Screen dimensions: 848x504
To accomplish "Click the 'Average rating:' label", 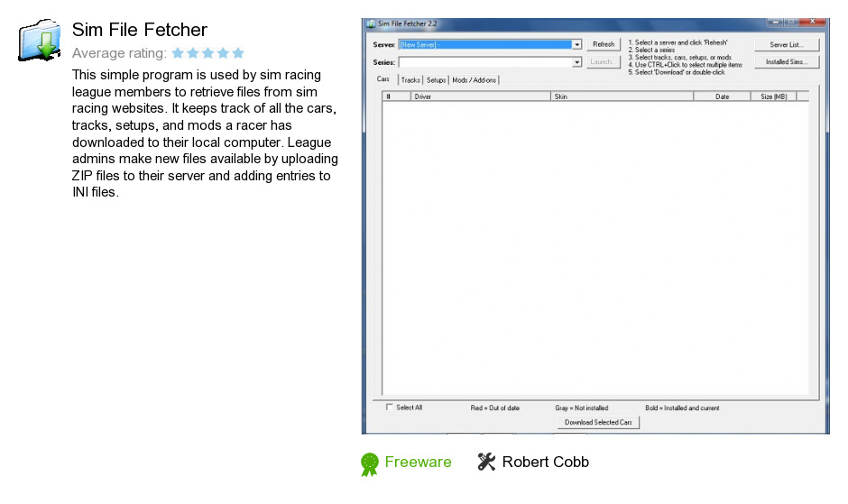I will [x=119, y=53].
